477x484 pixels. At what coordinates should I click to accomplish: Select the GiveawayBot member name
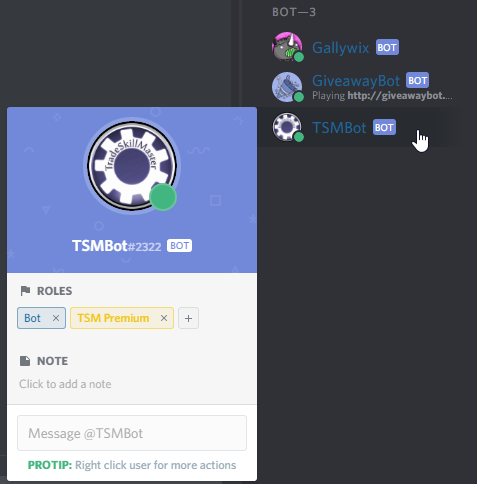click(x=356, y=80)
